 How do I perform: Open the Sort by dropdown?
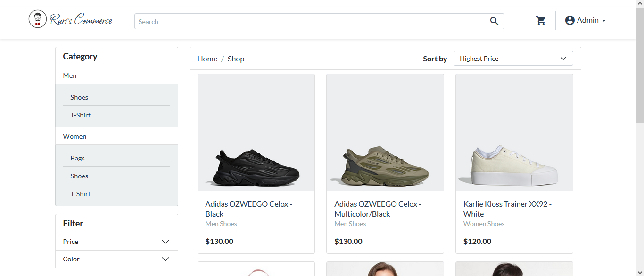(513, 58)
